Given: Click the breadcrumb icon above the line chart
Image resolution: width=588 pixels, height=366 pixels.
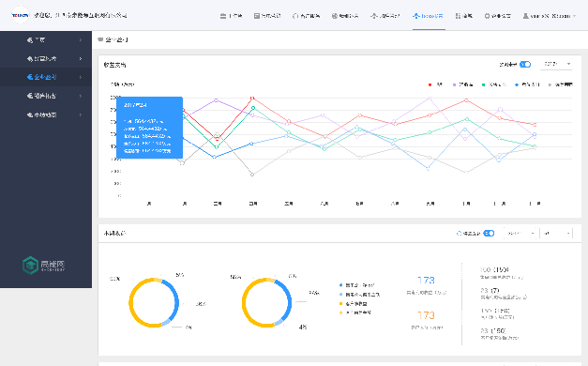Looking at the screenshot, I should [100, 39].
